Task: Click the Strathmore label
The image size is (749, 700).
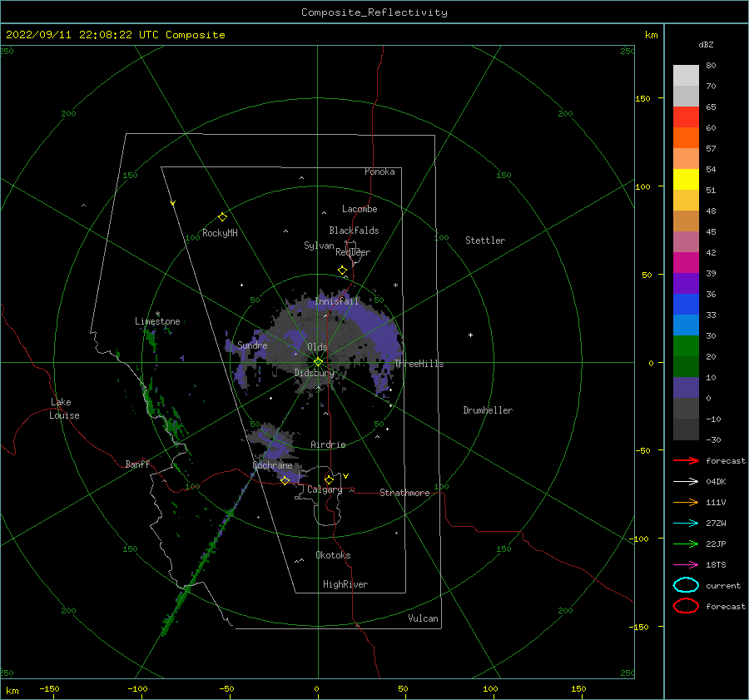Action: pos(404,493)
